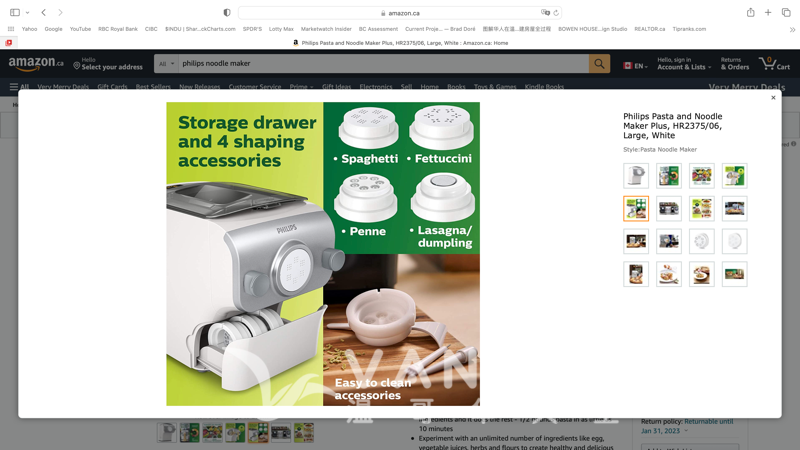800x450 pixels.
Task: Open the Yahoo bookmark
Action: (29, 29)
